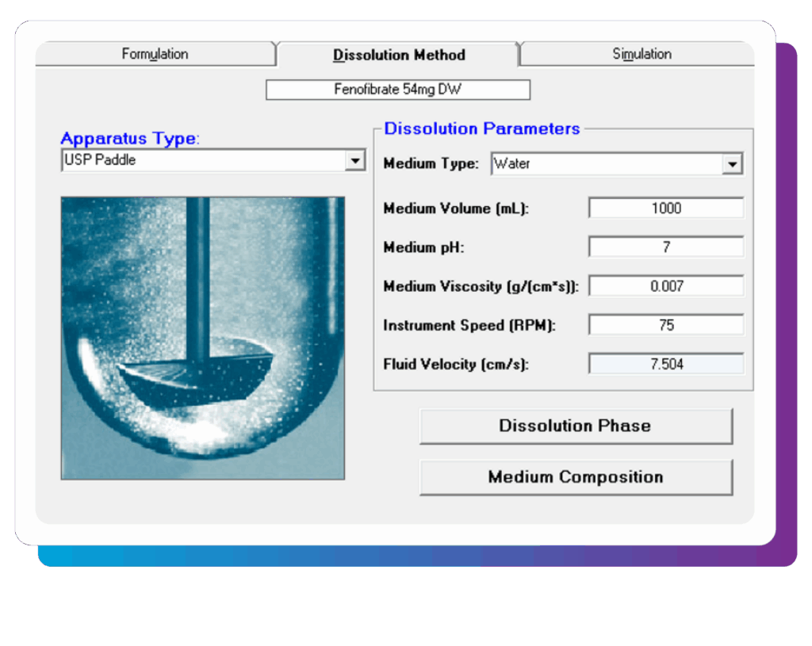Click the Apparatus Type heading label

pos(130,139)
